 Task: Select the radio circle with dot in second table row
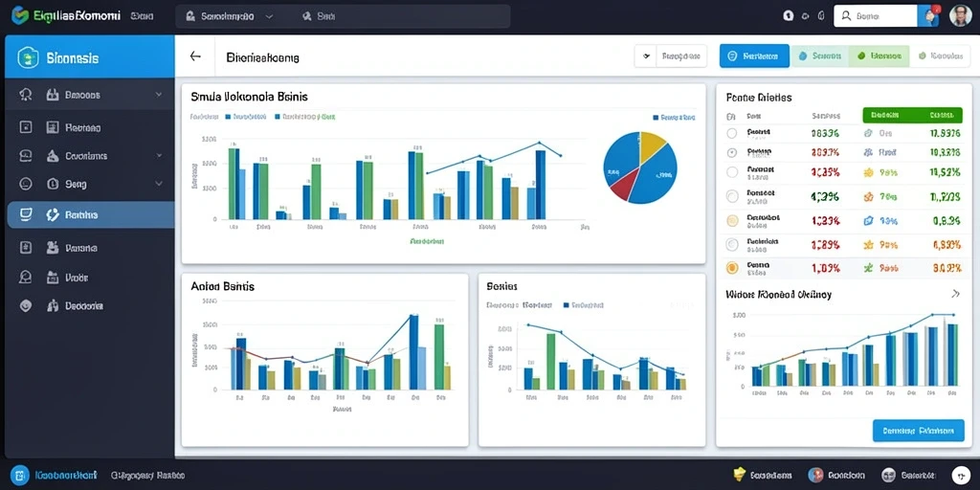(732, 152)
